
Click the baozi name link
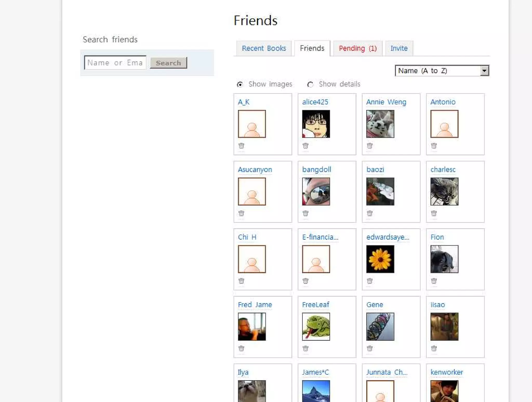point(375,170)
